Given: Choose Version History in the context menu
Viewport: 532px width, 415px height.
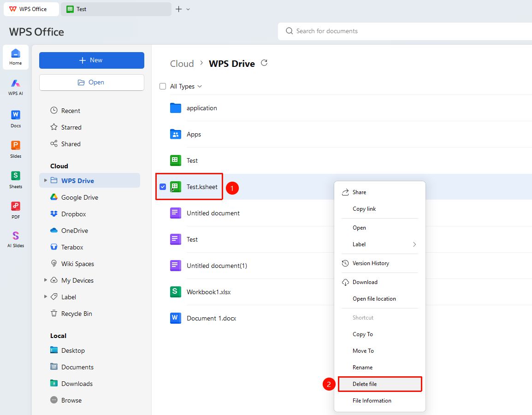Looking at the screenshot, I should (380, 263).
